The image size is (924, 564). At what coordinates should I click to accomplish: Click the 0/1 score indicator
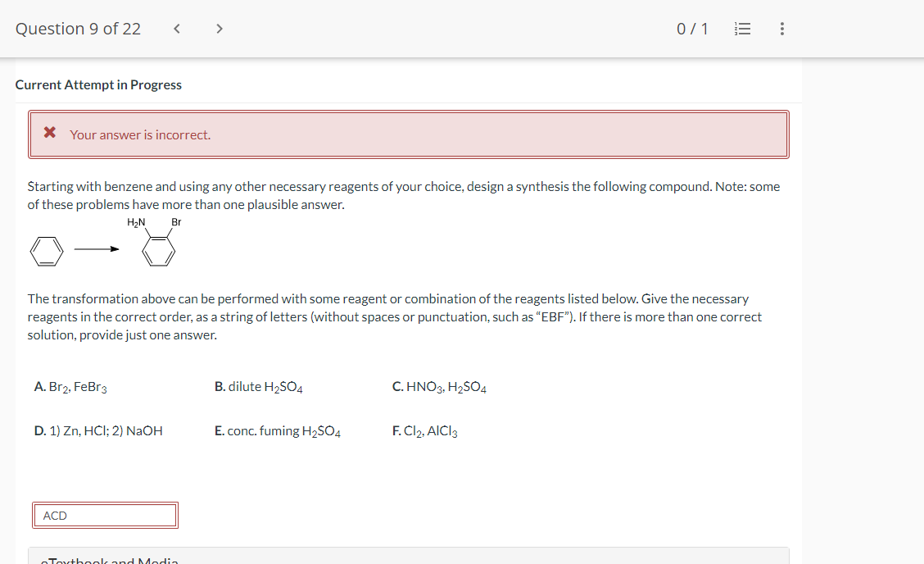coord(692,28)
